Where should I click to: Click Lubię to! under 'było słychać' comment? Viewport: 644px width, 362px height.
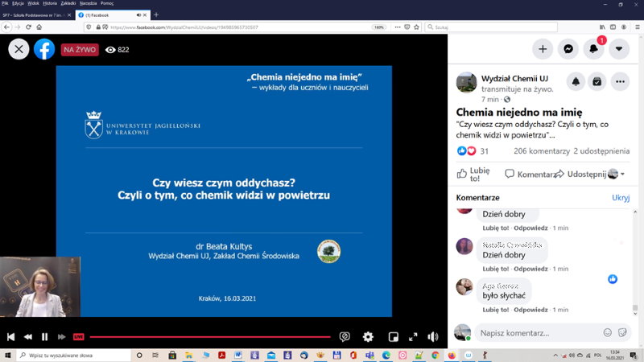coord(496,310)
